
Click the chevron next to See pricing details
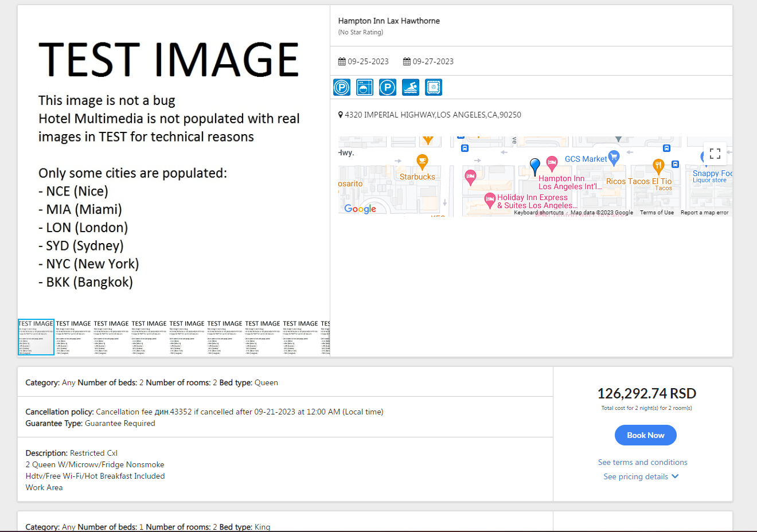(675, 476)
